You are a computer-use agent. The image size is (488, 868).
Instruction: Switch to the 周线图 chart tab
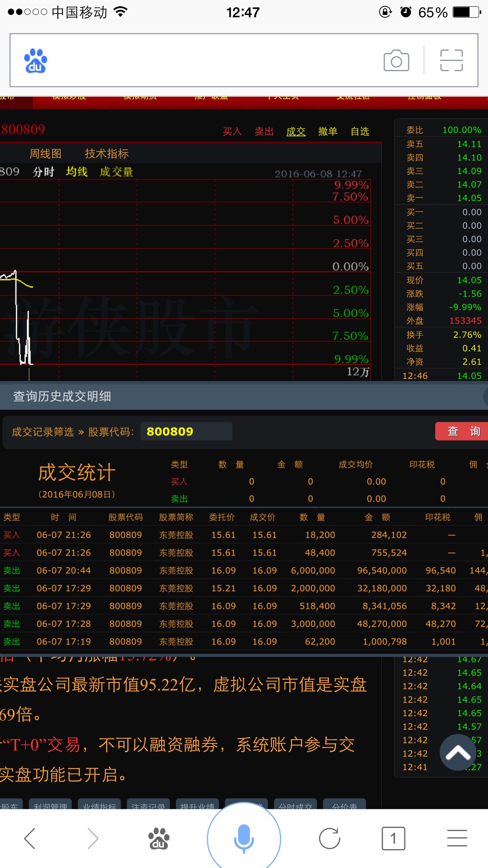pos(46,154)
